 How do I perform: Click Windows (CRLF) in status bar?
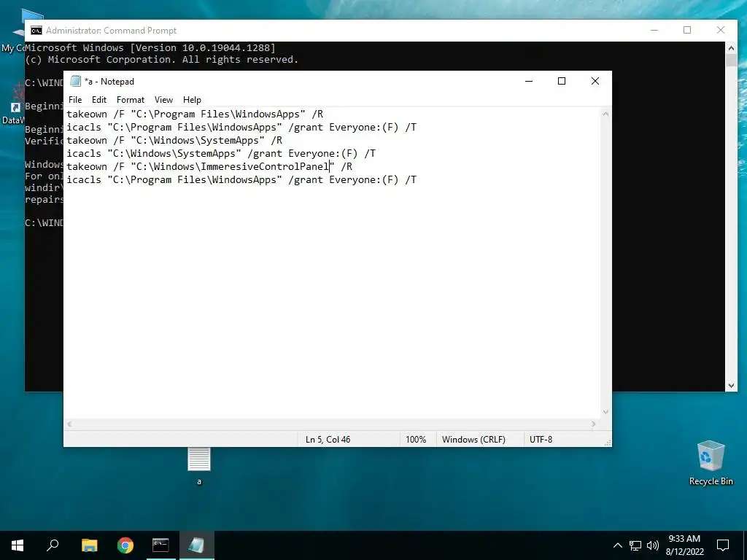(x=473, y=440)
